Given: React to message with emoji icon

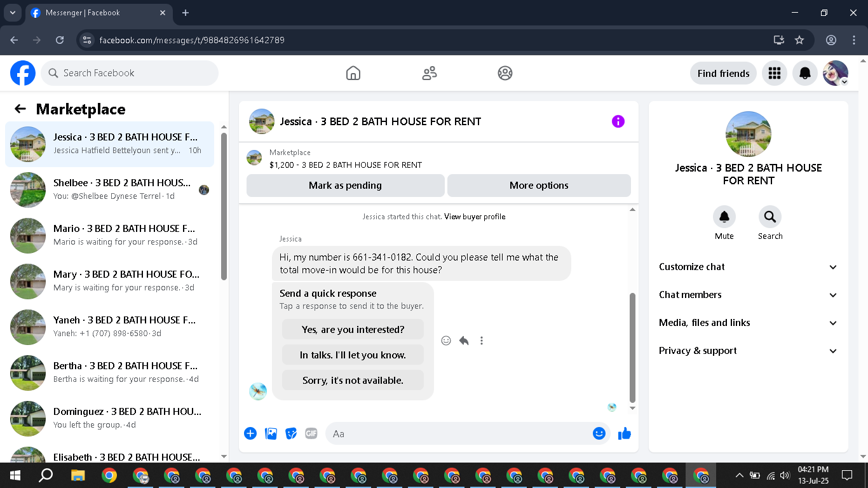Looking at the screenshot, I should 446,341.
